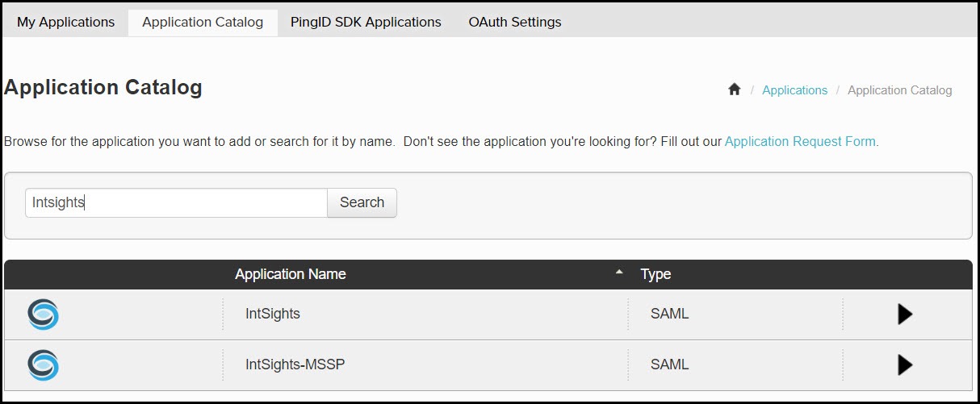Expand the IntSights-MSSP row arrow

[x=905, y=364]
